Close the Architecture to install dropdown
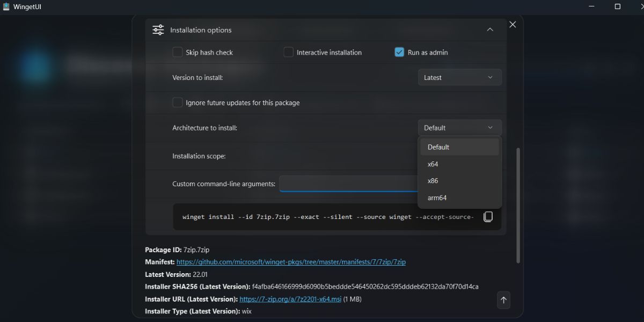 459,128
